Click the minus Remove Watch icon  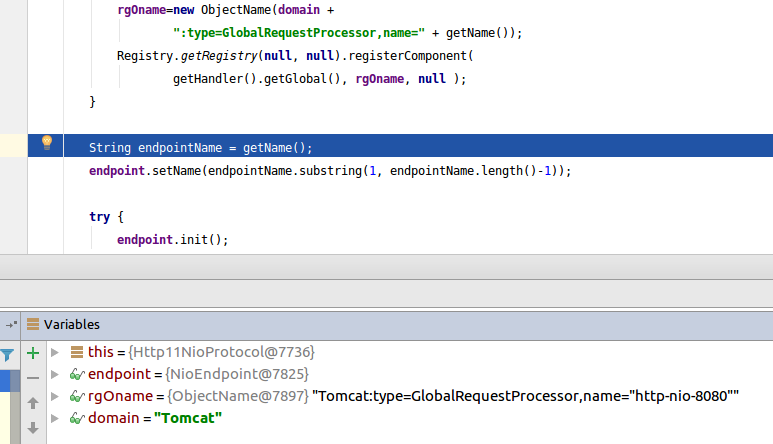coord(33,378)
